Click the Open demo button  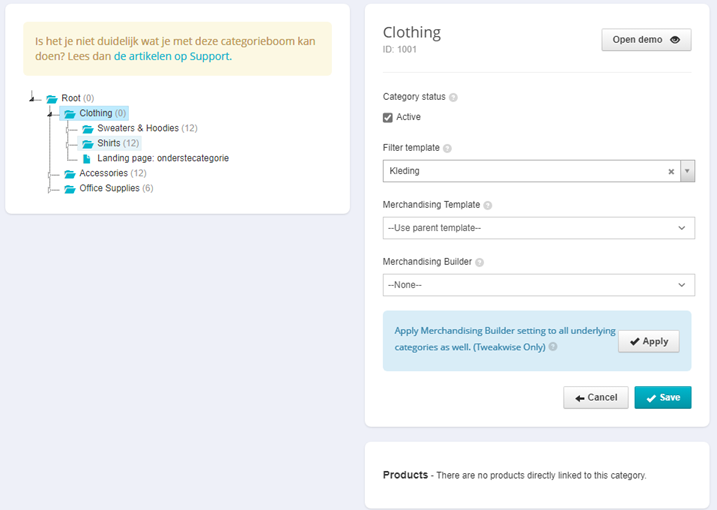click(646, 40)
